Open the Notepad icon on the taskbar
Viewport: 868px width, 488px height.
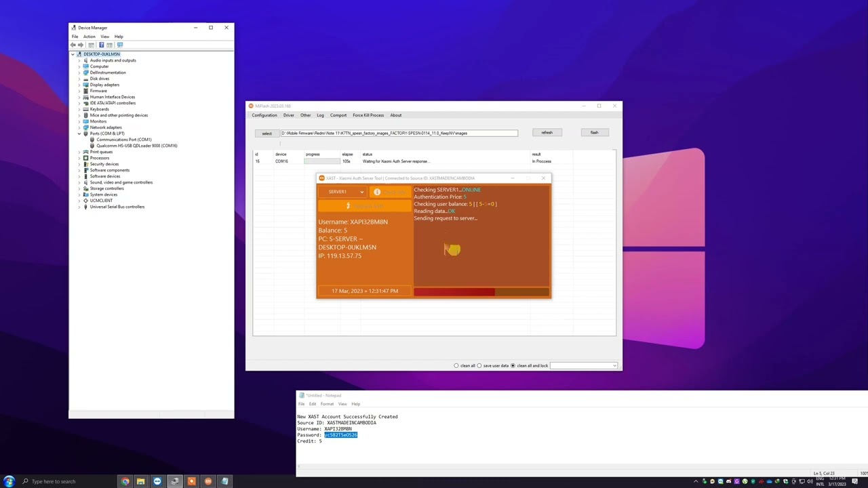[224, 481]
